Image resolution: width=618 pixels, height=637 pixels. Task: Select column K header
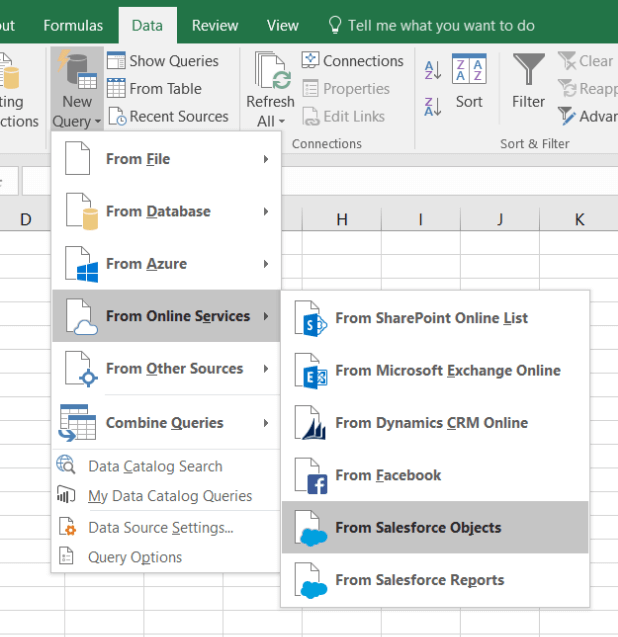pos(579,219)
